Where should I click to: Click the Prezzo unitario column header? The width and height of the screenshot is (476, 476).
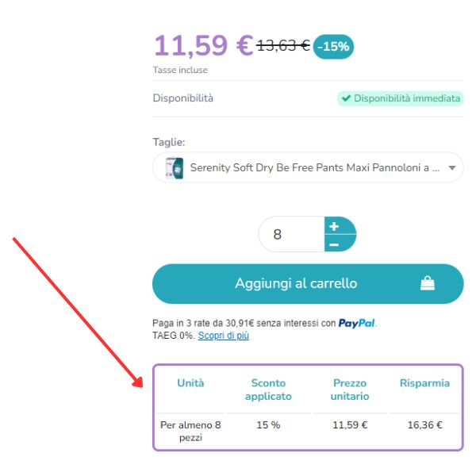click(x=350, y=389)
